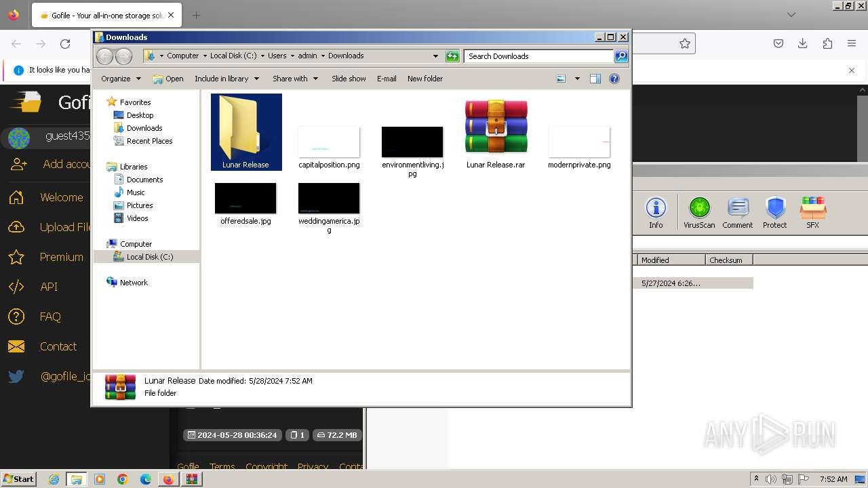Start Slide show
Screen dimensions: 868x488
[x=349, y=79]
